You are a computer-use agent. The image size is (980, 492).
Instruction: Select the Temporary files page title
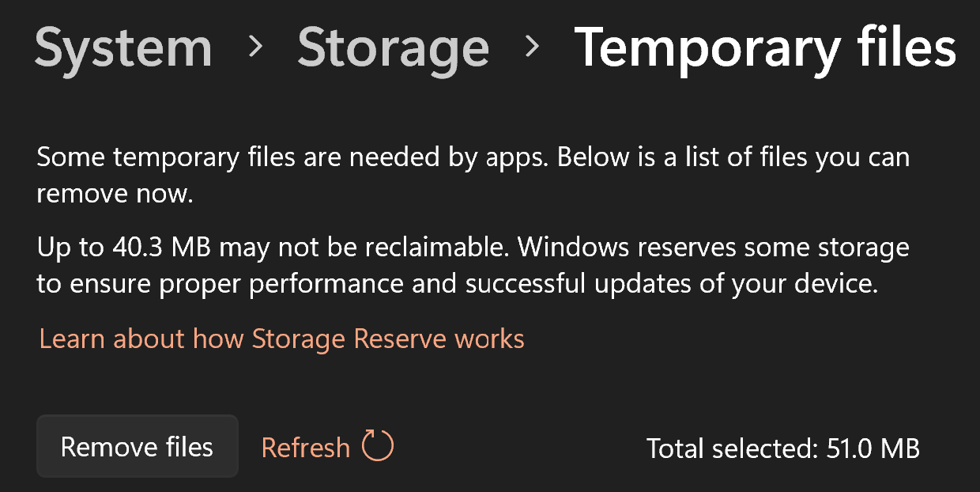(x=764, y=47)
